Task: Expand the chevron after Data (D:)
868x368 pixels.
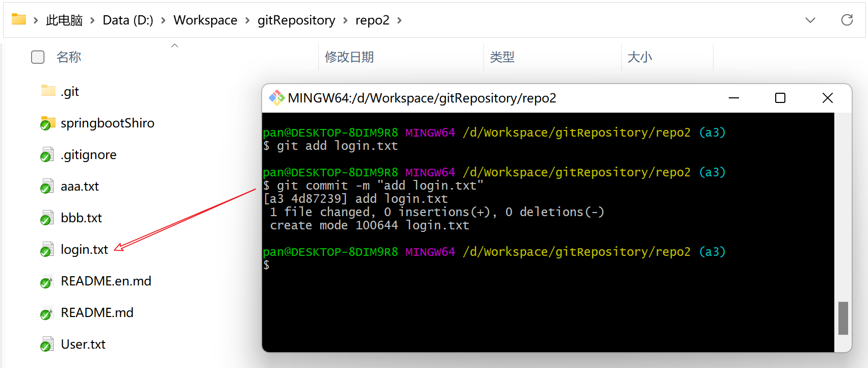Action: click(163, 20)
